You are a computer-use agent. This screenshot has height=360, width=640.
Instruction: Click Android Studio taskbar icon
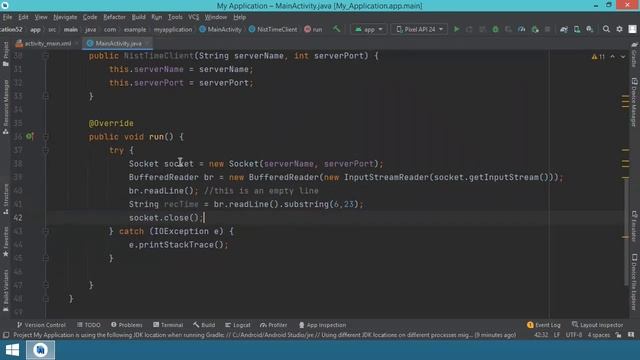(x=40, y=350)
